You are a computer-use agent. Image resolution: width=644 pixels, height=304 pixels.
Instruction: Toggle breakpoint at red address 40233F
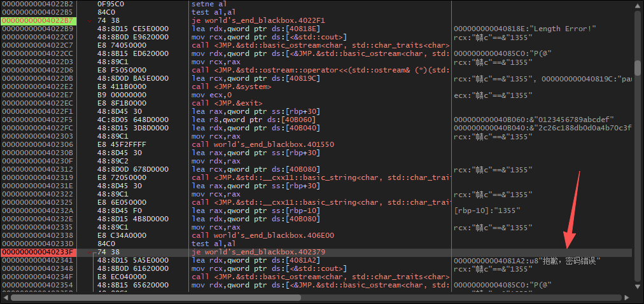pos(38,252)
